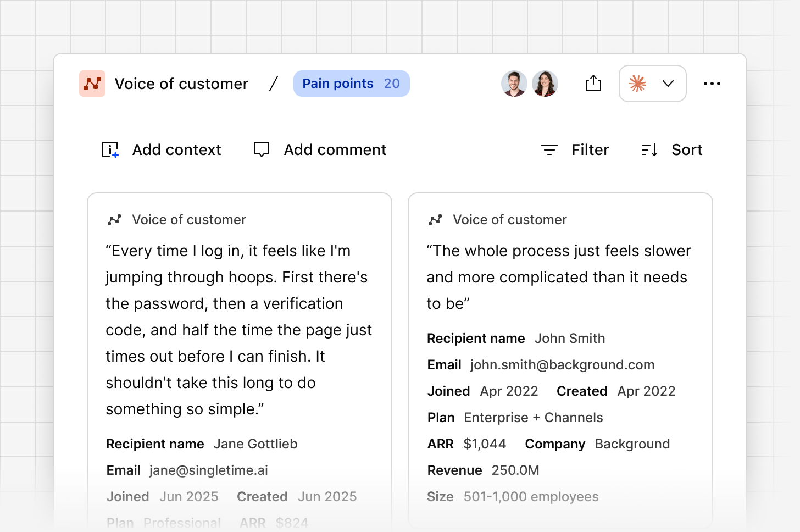The height and width of the screenshot is (532, 800).
Task: Click the Add comment button label
Action: click(x=335, y=149)
